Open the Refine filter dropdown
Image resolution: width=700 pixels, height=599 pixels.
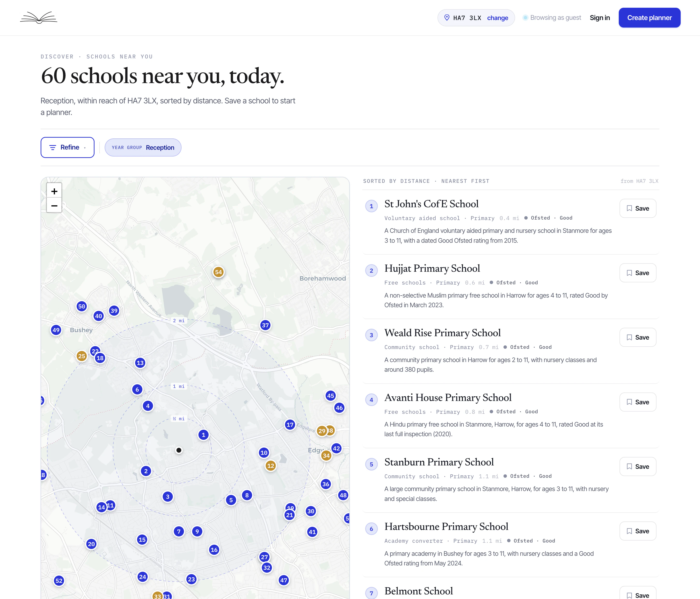[x=68, y=148]
